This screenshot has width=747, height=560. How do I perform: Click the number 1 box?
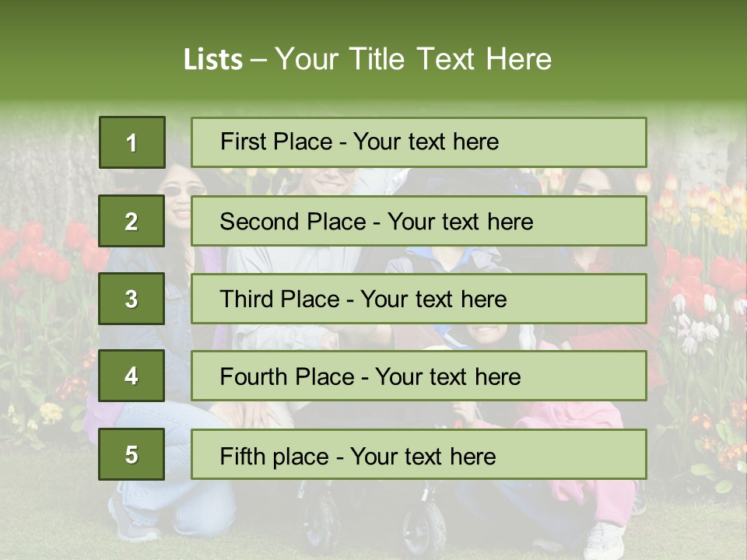click(x=132, y=142)
